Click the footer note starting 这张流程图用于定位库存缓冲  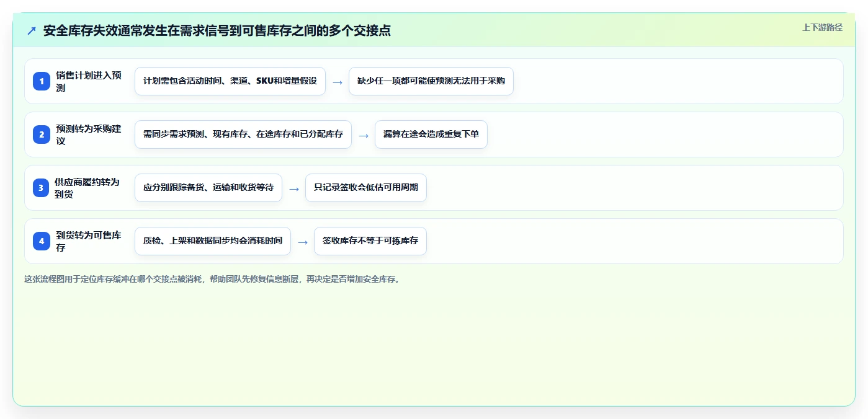213,279
